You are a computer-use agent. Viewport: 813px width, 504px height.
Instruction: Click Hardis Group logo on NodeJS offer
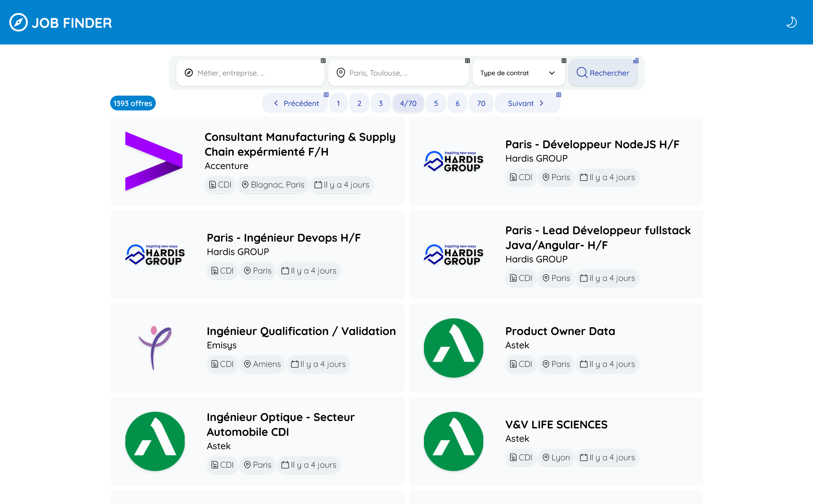(x=453, y=161)
